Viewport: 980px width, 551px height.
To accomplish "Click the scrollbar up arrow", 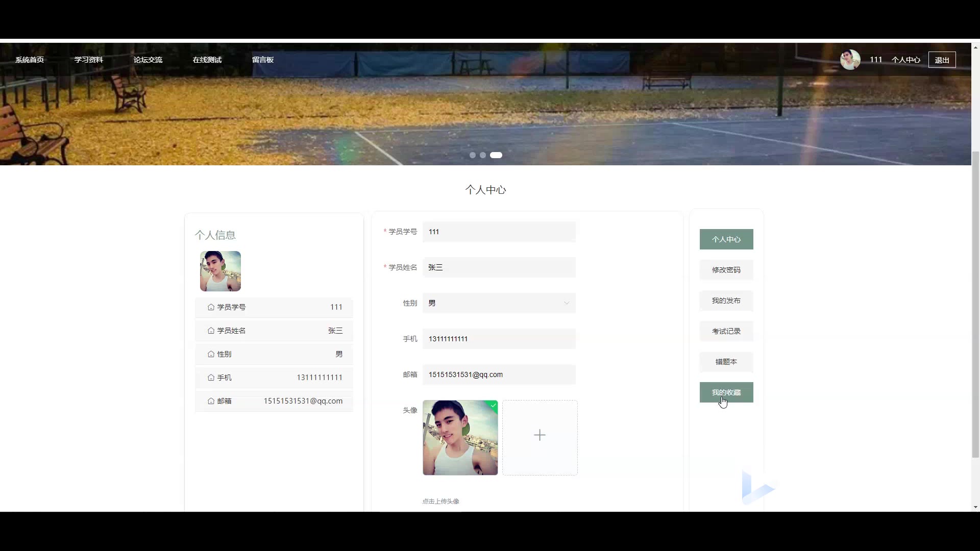I will (975, 47).
